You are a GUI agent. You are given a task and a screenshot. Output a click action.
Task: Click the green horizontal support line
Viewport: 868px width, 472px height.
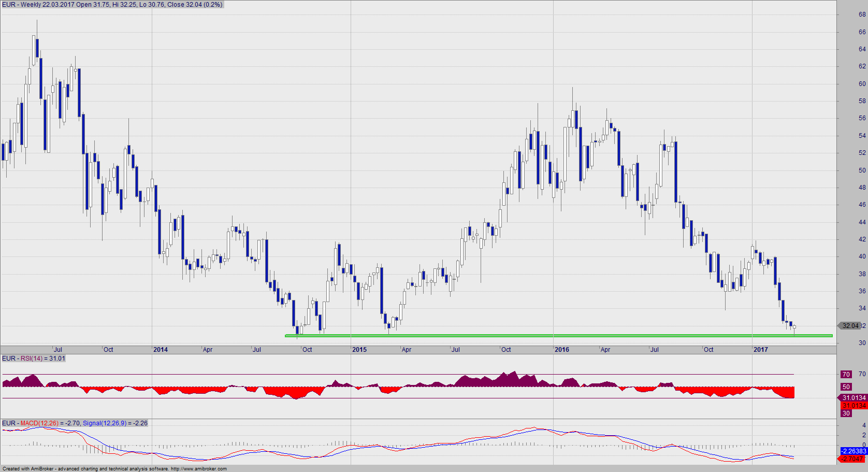(x=558, y=336)
